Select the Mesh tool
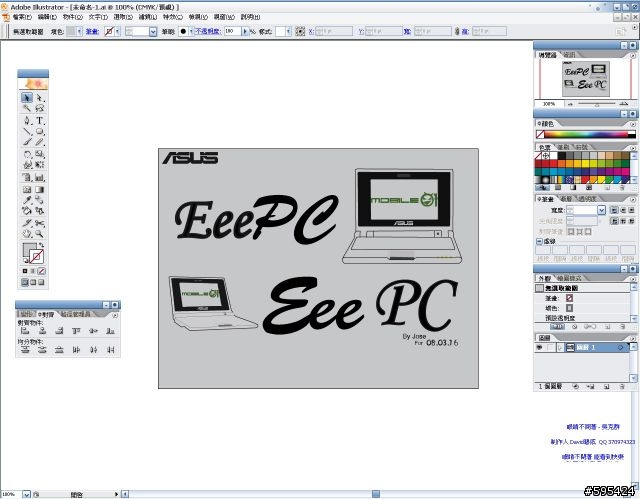The image size is (640, 499). coord(27,190)
